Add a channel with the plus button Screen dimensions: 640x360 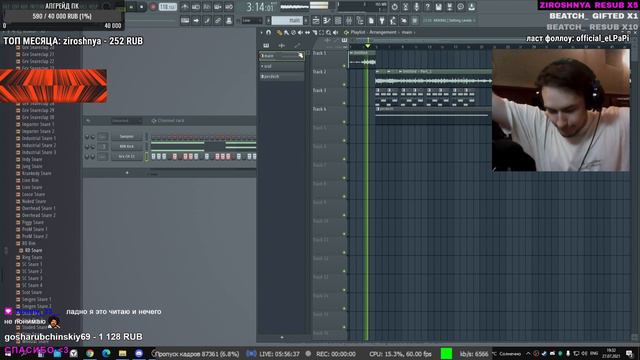pyautogui.click(x=127, y=173)
